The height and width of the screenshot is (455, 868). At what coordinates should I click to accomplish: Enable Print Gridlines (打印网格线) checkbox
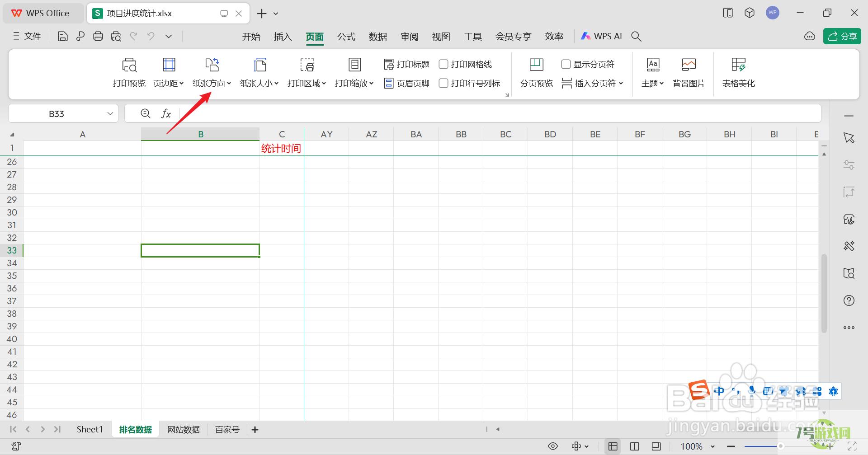[443, 65]
